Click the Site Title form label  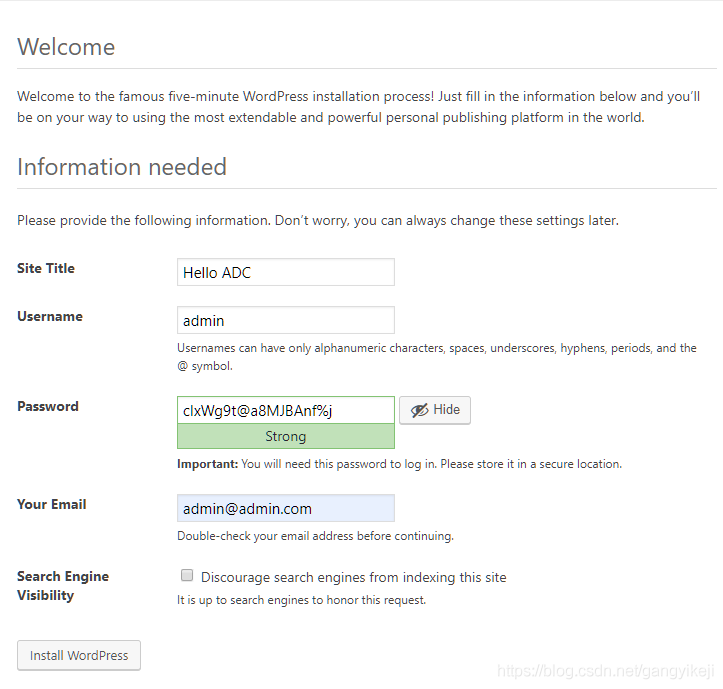point(46,268)
